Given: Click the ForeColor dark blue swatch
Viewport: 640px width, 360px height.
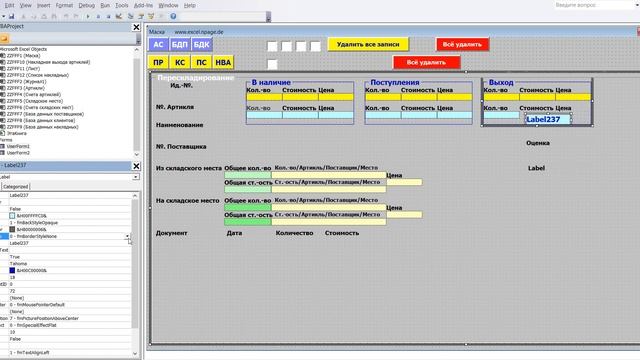Looking at the screenshot, I should [x=12, y=270].
